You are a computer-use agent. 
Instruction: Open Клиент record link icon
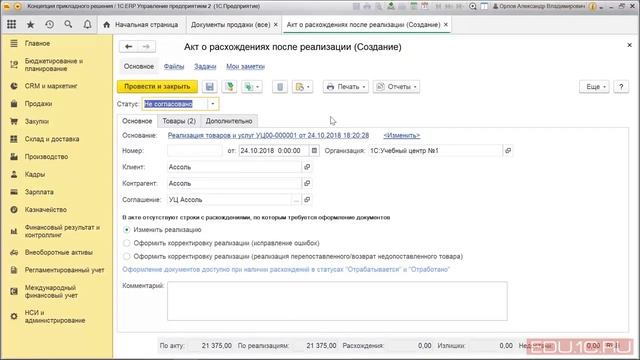307,167
